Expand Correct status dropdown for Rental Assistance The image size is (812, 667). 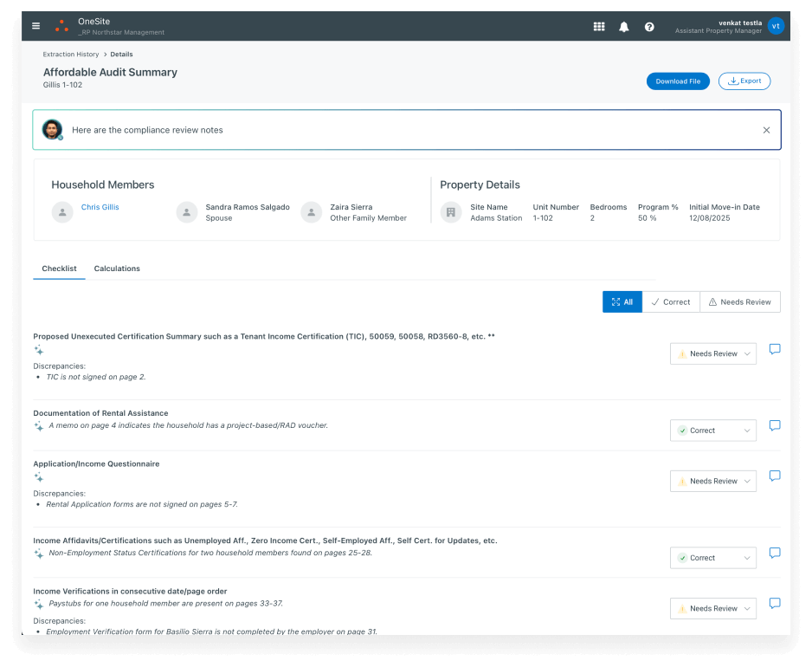pyautogui.click(x=713, y=431)
